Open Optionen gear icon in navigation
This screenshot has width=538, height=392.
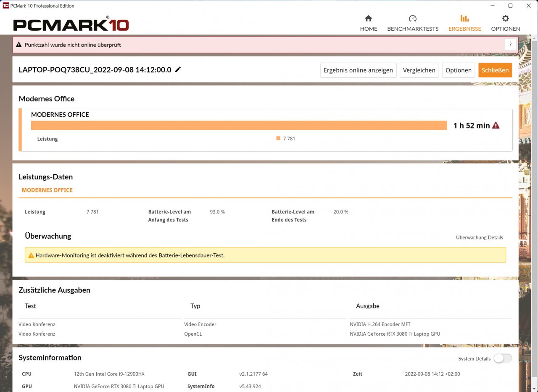[506, 18]
